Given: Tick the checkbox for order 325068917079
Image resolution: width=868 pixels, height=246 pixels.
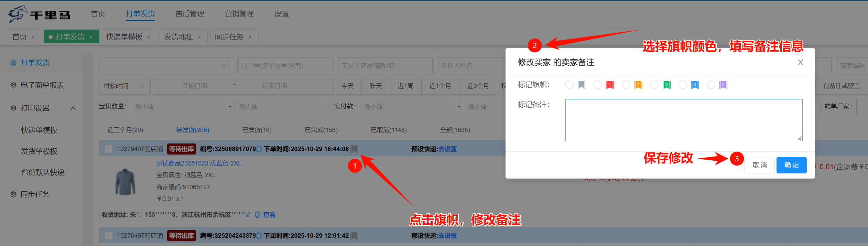Looking at the screenshot, I should pyautogui.click(x=109, y=149).
